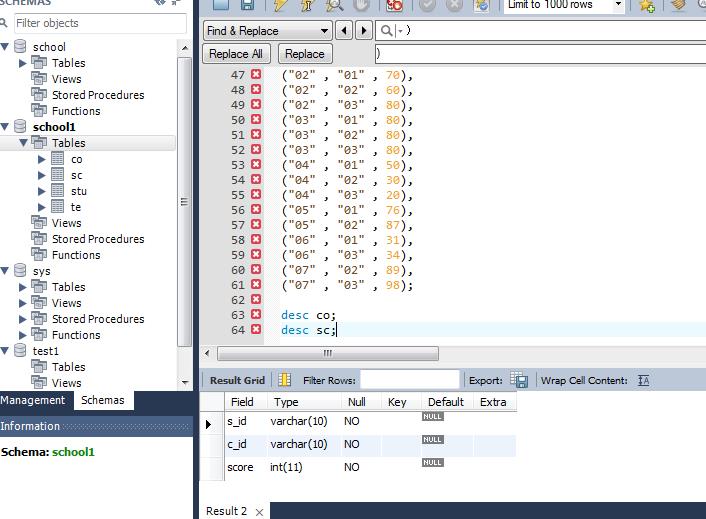
Task: Click the Filter Rows input field
Action: click(x=410, y=380)
